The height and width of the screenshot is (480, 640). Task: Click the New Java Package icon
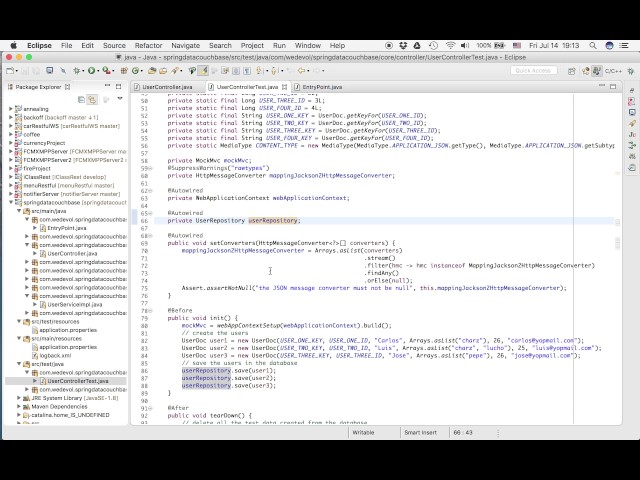[124, 71]
